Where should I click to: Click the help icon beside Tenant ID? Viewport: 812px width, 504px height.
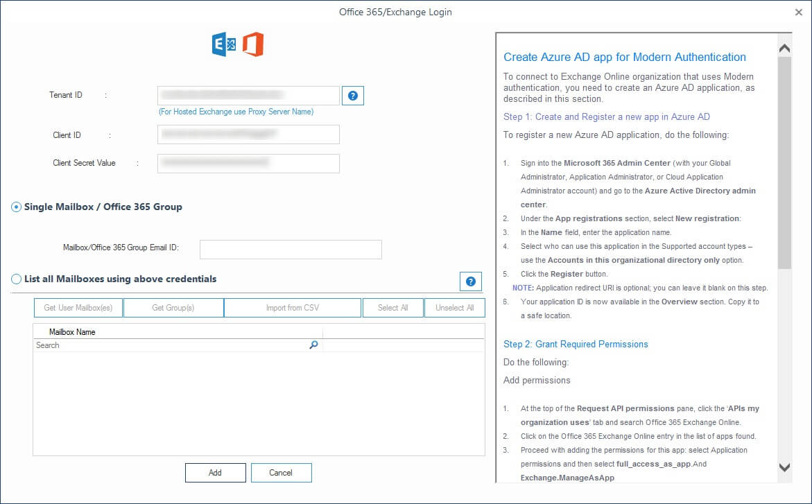[353, 96]
